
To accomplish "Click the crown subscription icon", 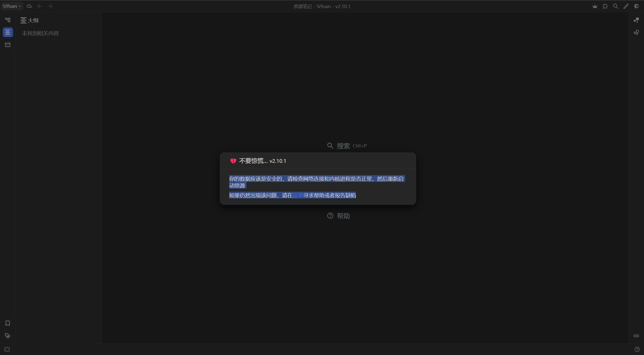I will click(x=595, y=6).
